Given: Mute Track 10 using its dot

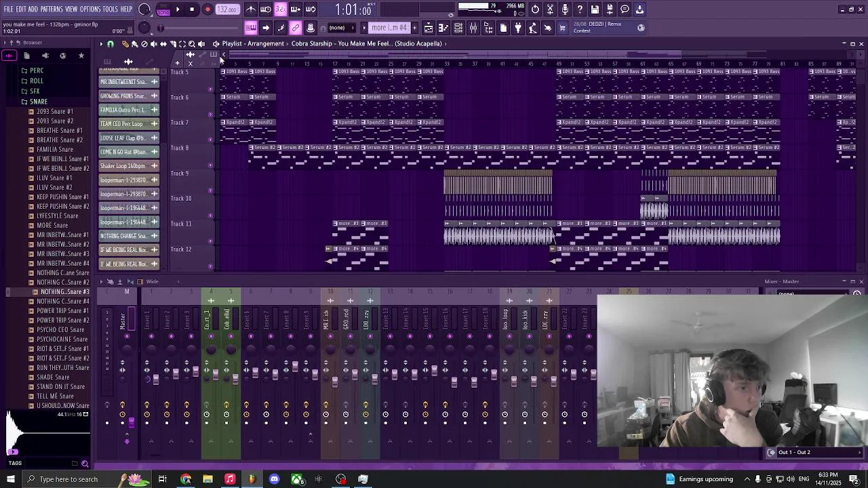Looking at the screenshot, I should click(210, 216).
